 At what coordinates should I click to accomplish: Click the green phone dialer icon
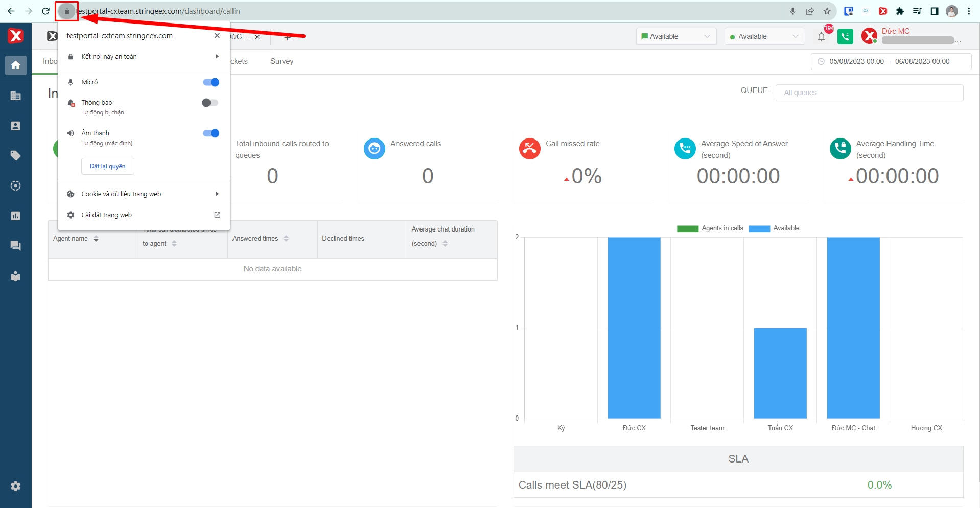(x=845, y=36)
